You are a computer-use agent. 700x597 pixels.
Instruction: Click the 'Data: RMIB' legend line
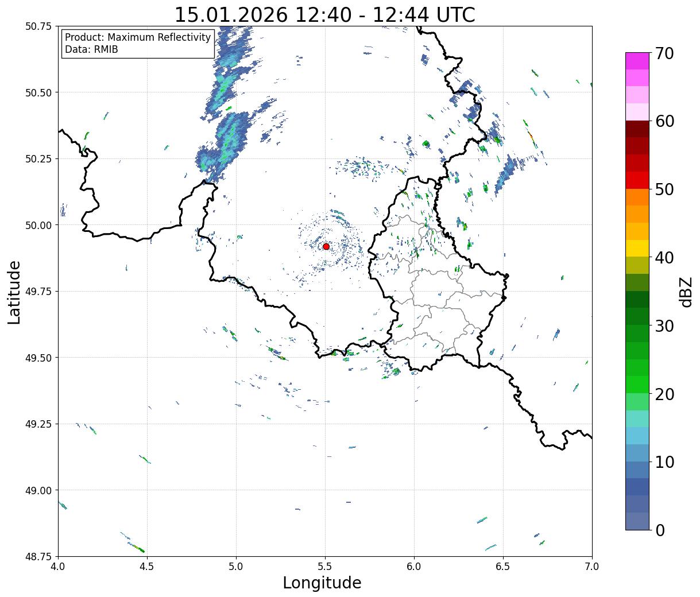[x=91, y=49]
